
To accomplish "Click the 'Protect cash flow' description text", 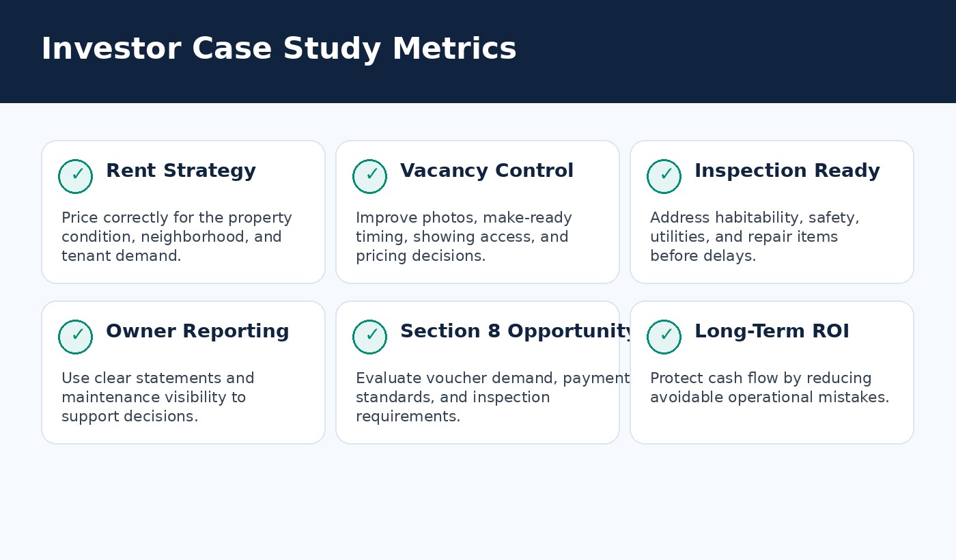I will click(x=770, y=388).
